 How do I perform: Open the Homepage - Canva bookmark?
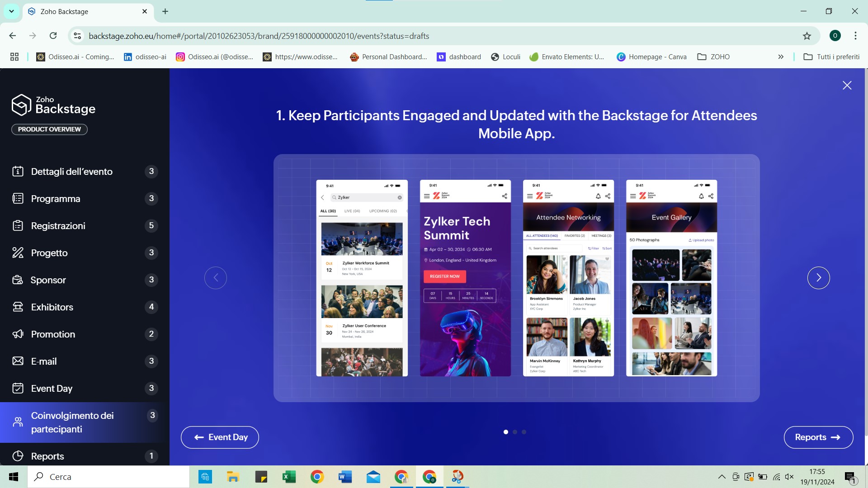(x=651, y=56)
